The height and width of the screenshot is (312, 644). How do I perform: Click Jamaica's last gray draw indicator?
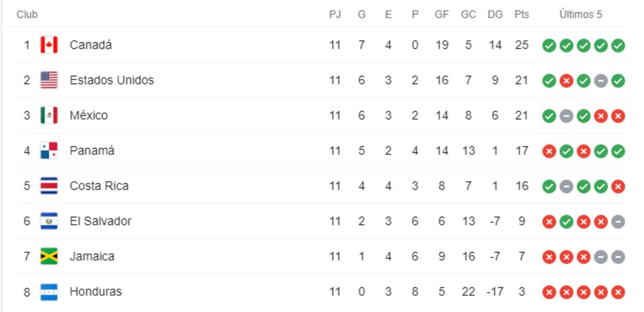[618, 257]
